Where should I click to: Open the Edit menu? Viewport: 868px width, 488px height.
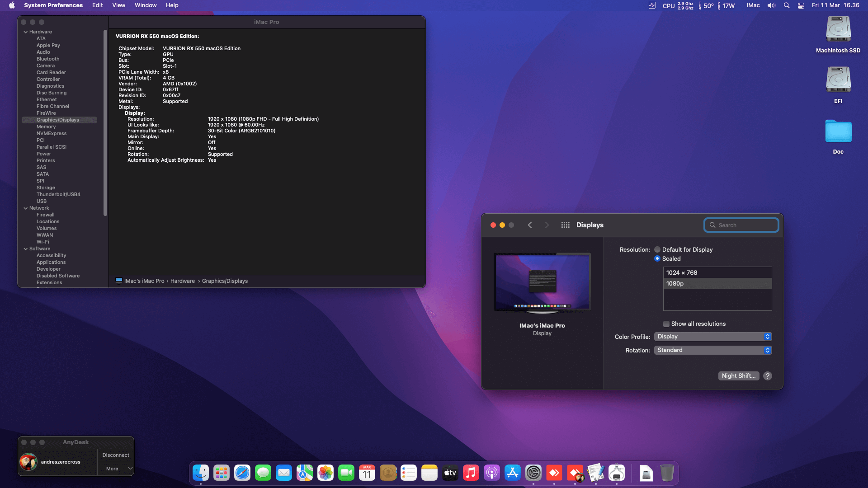98,5
